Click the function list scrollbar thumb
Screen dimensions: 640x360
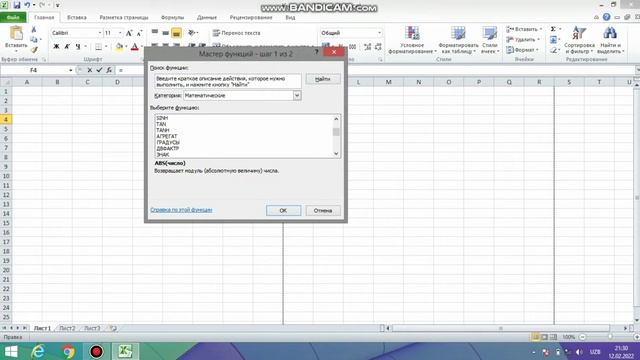point(336,132)
